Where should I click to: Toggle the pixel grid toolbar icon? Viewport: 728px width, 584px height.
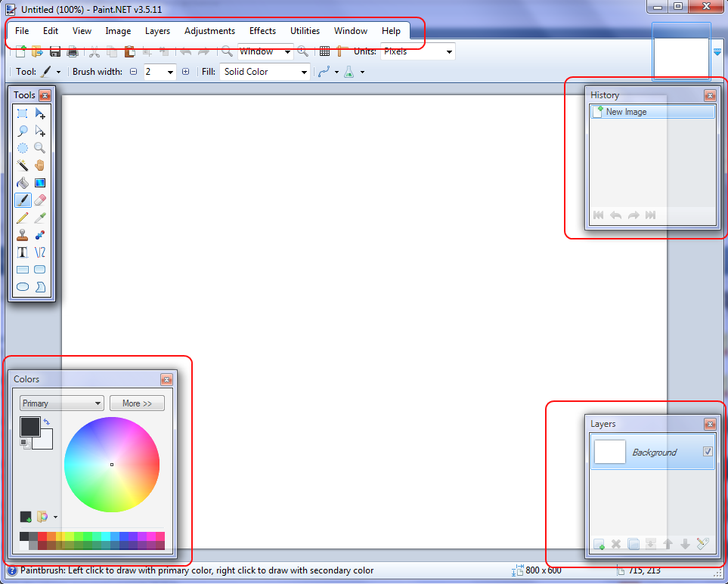tap(324, 51)
